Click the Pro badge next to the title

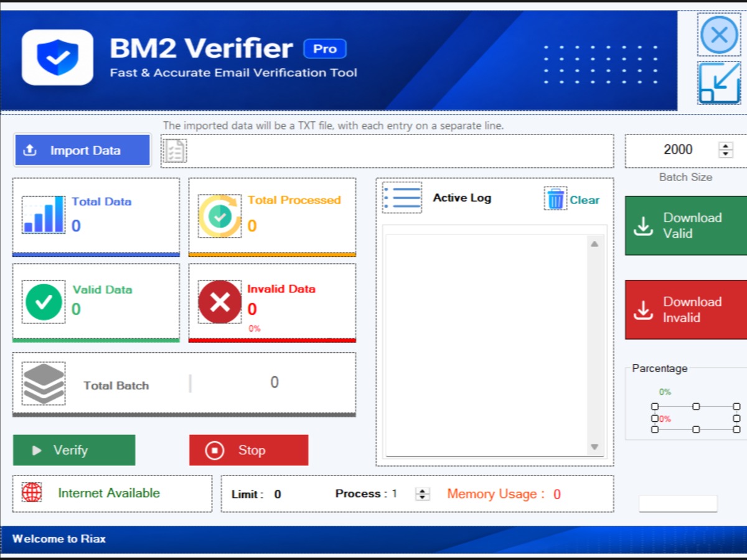(325, 49)
